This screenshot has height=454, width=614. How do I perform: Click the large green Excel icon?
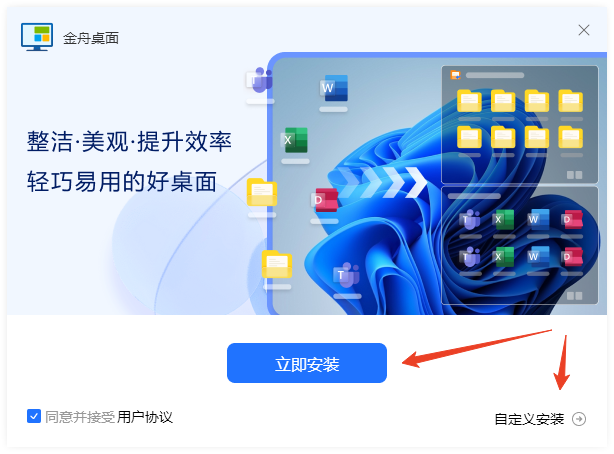pyautogui.click(x=294, y=140)
